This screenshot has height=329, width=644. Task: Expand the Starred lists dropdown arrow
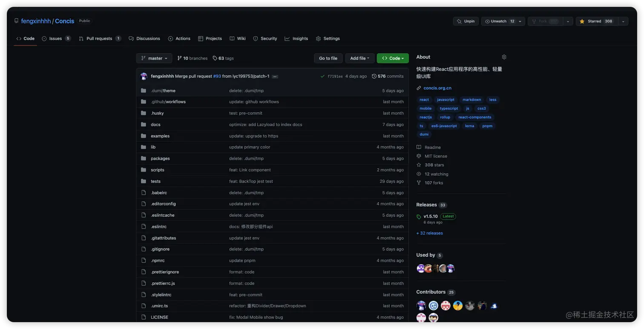pyautogui.click(x=623, y=21)
